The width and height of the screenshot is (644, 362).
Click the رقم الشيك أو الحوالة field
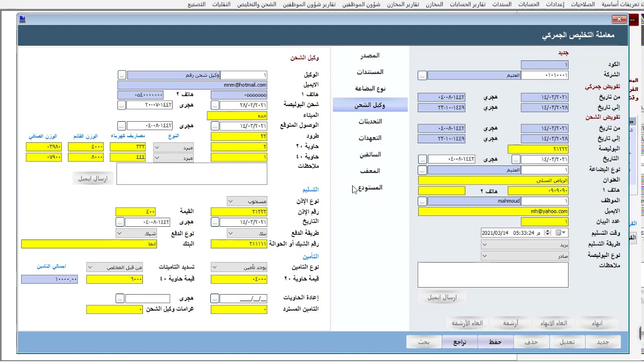click(x=239, y=244)
